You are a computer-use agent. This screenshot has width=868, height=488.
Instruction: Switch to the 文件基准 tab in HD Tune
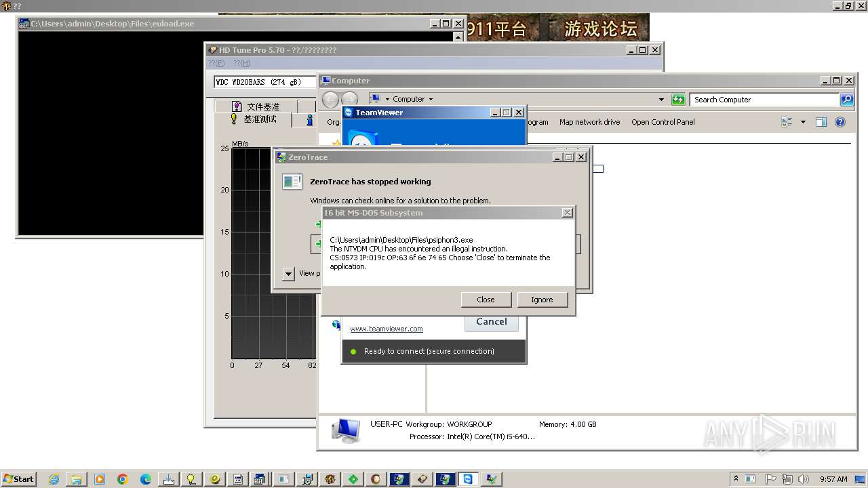tap(256, 106)
